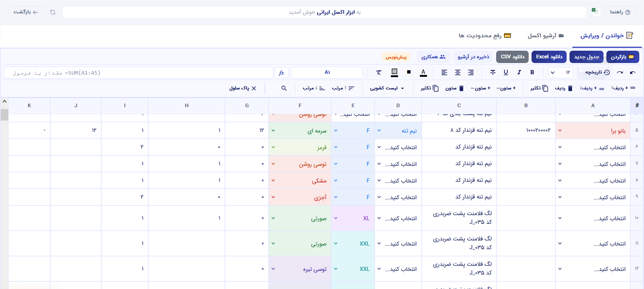This screenshot has height=289, width=644.
Task: Align cell text to the right
Action: pos(471,72)
